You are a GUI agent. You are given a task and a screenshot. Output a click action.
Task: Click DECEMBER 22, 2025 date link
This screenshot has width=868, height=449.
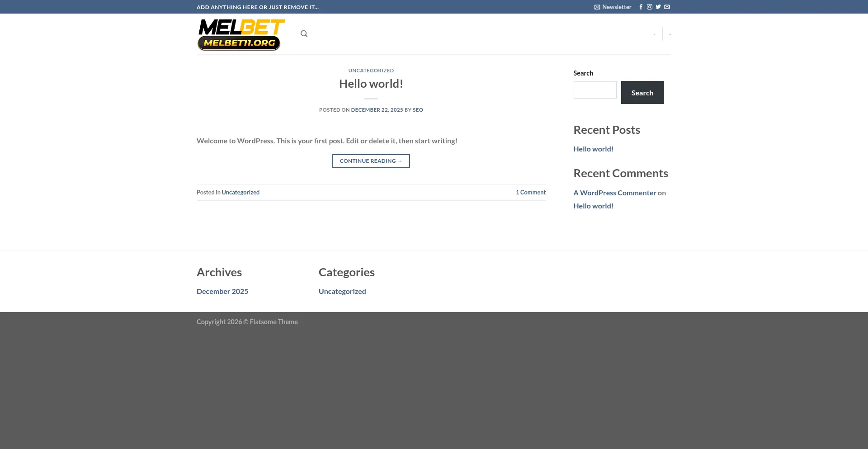coord(377,109)
